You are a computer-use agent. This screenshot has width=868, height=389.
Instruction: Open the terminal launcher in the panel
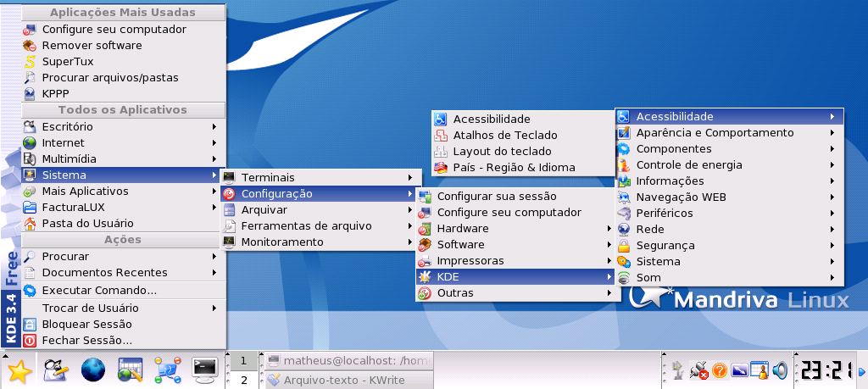tap(205, 370)
